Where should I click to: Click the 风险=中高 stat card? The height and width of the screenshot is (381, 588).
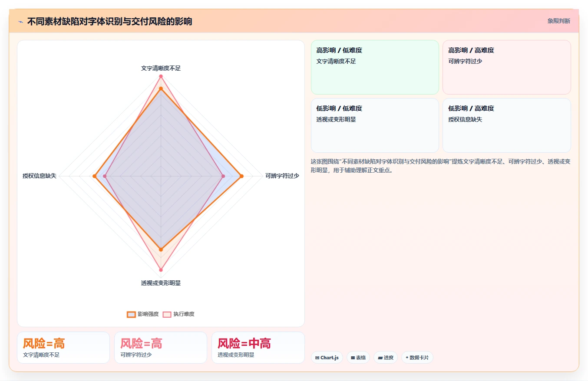pos(258,348)
